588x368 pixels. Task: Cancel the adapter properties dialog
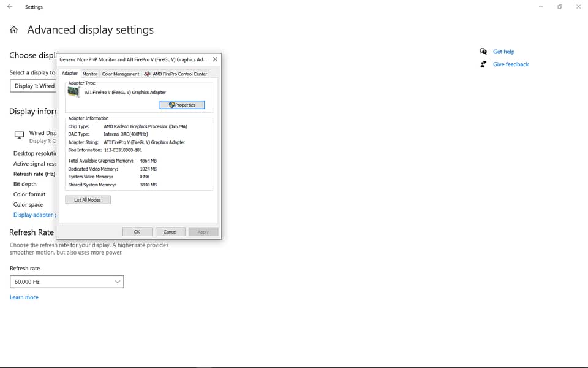(x=170, y=232)
